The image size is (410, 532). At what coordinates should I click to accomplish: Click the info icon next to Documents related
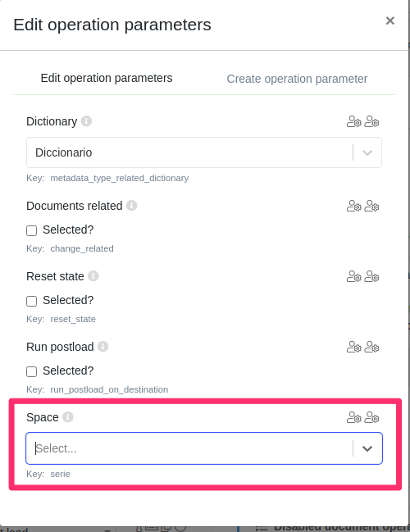132,206
